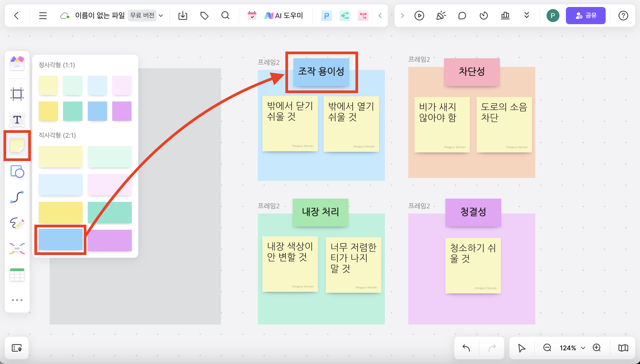Select the Text tool
This screenshot has height=364, width=640.
pos(17,119)
